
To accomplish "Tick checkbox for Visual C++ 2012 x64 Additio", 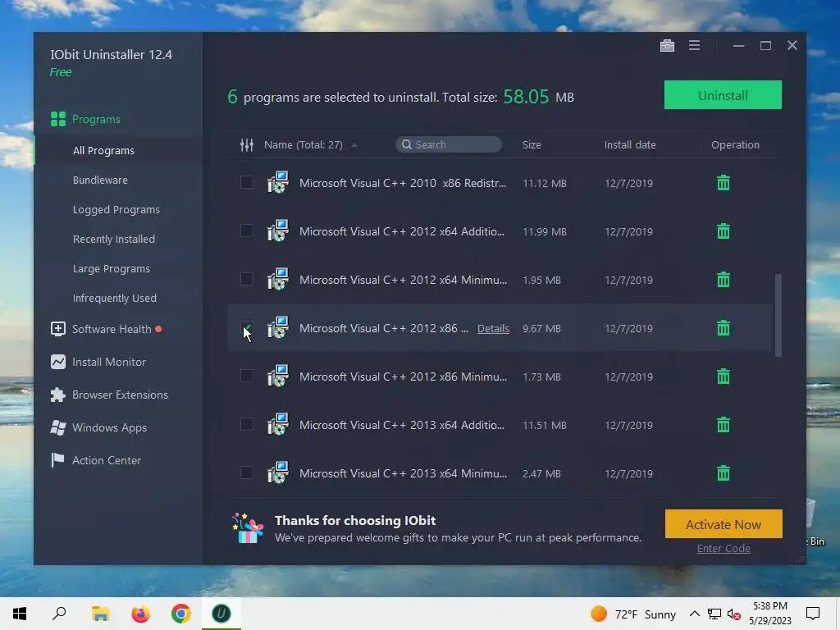I will point(246,231).
